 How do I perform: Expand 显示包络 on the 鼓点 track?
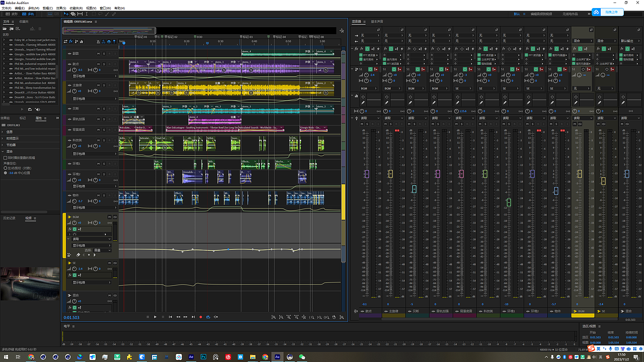pyautogui.click(x=95, y=76)
